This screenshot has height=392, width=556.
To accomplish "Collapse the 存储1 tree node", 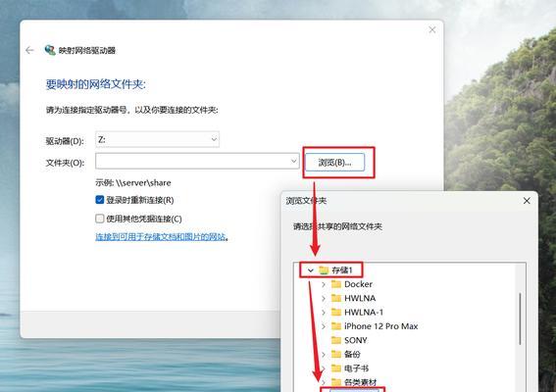I will click(x=311, y=270).
